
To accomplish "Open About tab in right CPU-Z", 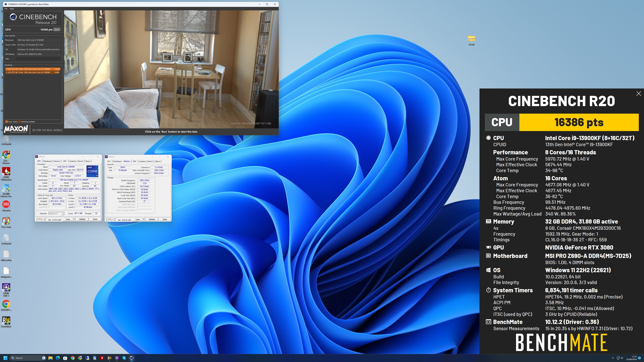I will click(x=157, y=161).
